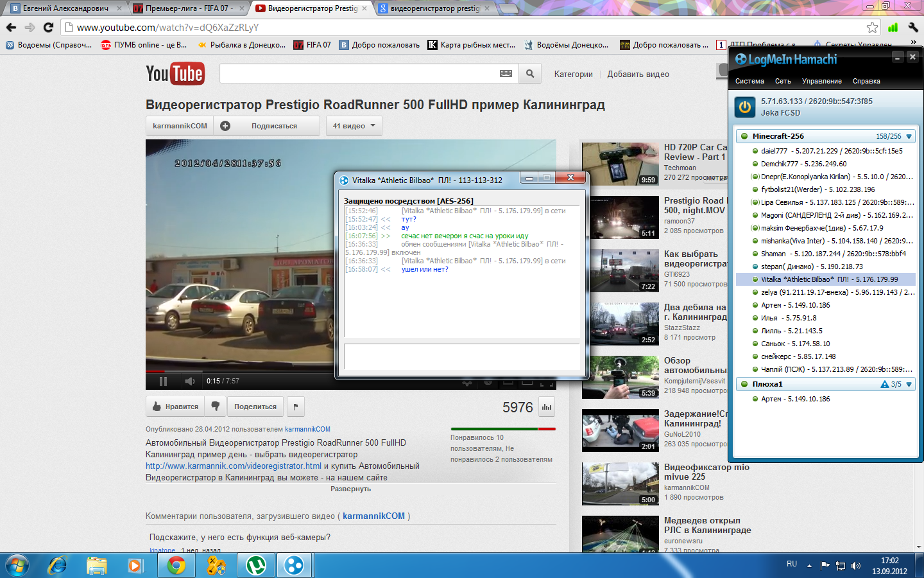Open the 5:11 Prestigio Road night video thumbnail
This screenshot has height=578, width=924.
(x=620, y=217)
